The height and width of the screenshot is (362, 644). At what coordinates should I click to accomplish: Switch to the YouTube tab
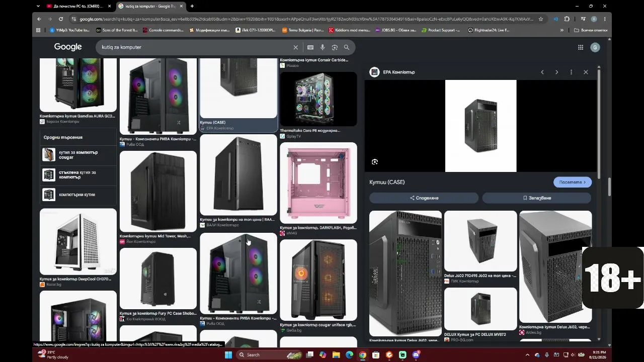pos(78,6)
